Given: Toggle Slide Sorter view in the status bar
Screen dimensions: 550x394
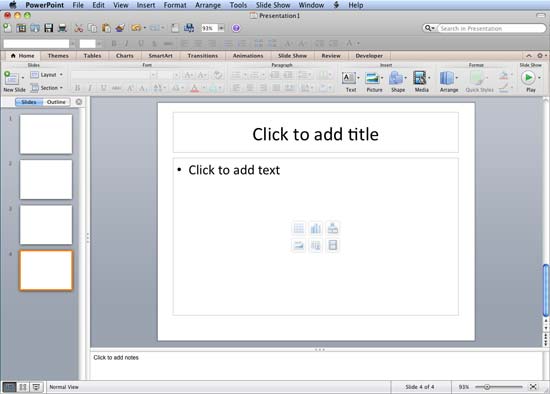Looking at the screenshot, I should pos(23,387).
